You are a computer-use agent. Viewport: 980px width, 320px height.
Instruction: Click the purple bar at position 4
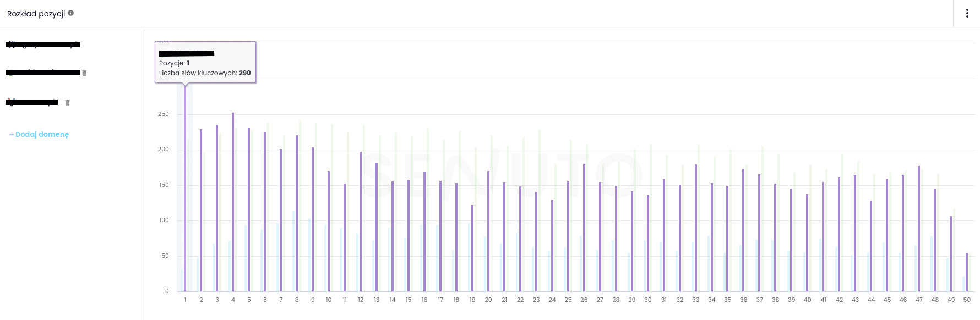point(233,202)
